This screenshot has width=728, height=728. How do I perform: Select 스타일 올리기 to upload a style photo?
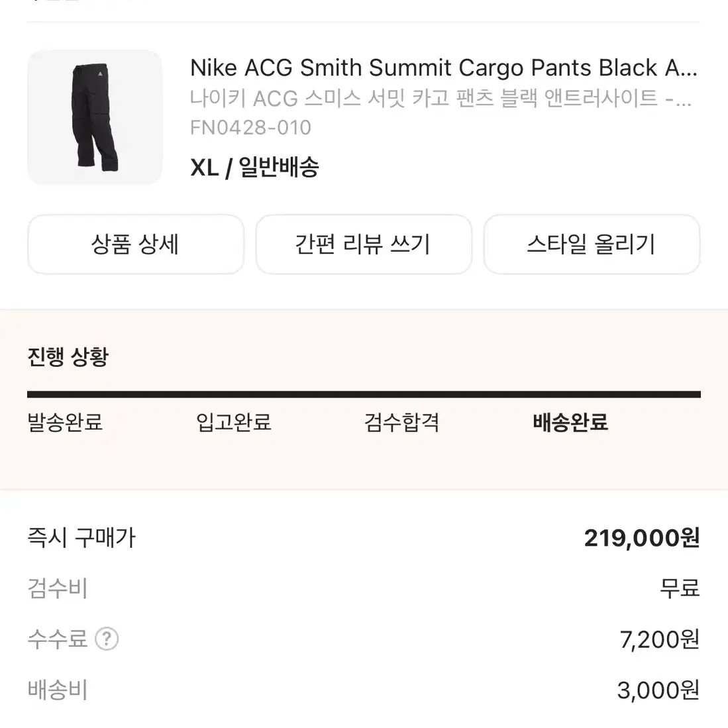click(592, 244)
